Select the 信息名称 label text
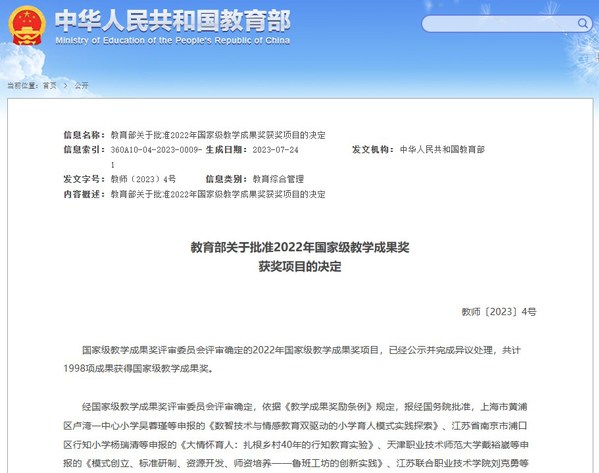 84,135
